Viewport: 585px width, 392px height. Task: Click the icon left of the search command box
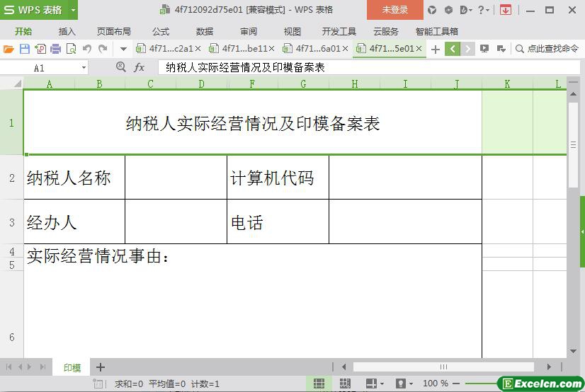(x=501, y=49)
